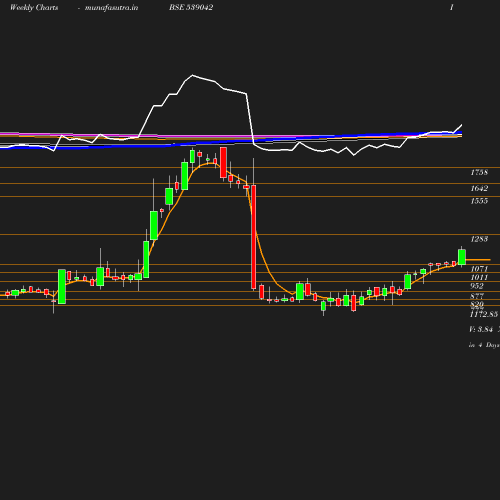This screenshot has width=500, height=500.
Task: Select the 1283 price level label
Action: click(479, 239)
